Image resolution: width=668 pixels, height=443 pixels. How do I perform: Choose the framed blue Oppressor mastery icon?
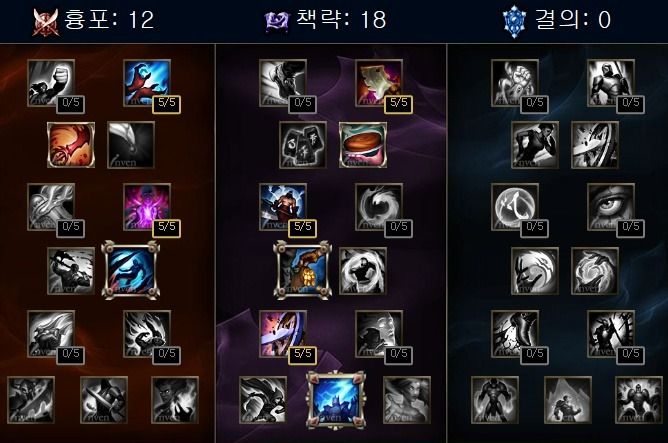click(131, 270)
